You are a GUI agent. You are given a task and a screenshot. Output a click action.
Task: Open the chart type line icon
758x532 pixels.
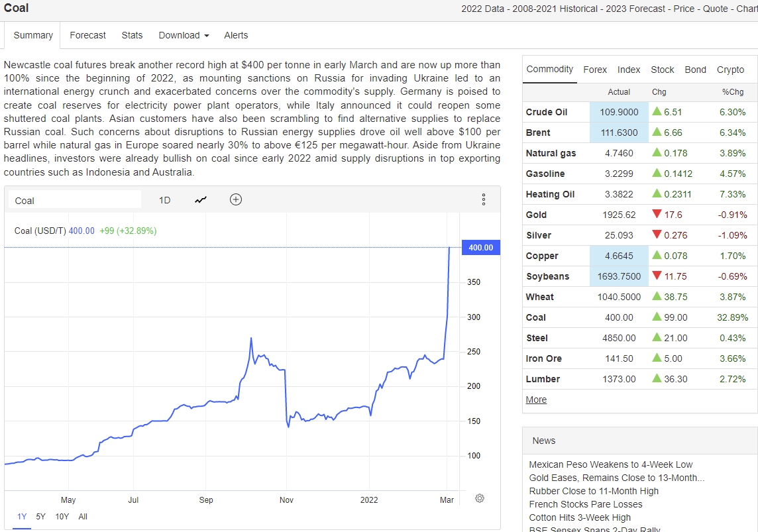(201, 200)
